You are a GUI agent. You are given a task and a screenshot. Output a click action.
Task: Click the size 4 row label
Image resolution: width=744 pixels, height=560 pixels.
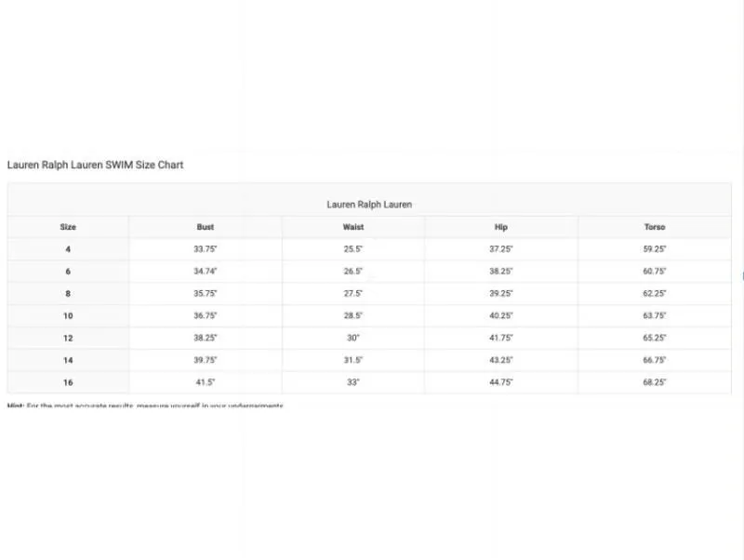pos(68,249)
